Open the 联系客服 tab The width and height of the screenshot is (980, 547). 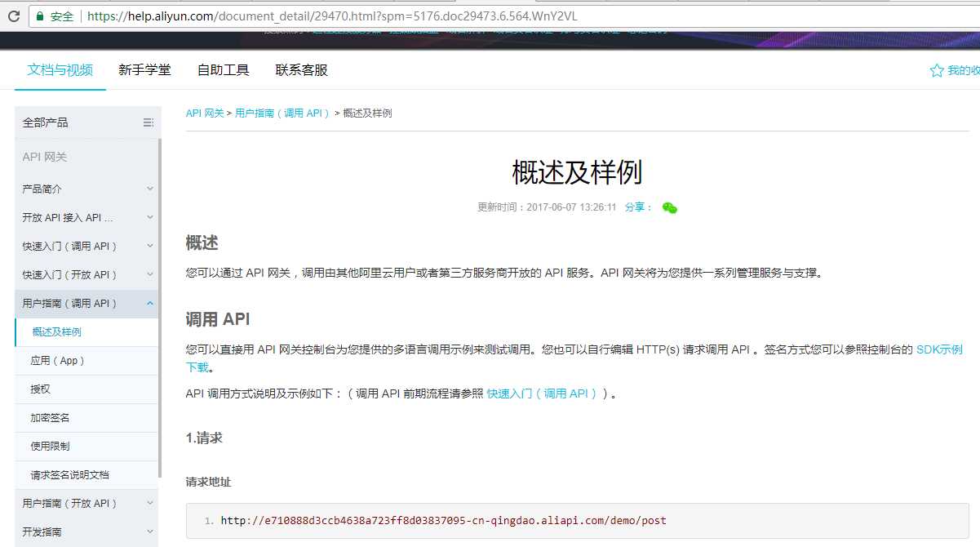point(301,70)
